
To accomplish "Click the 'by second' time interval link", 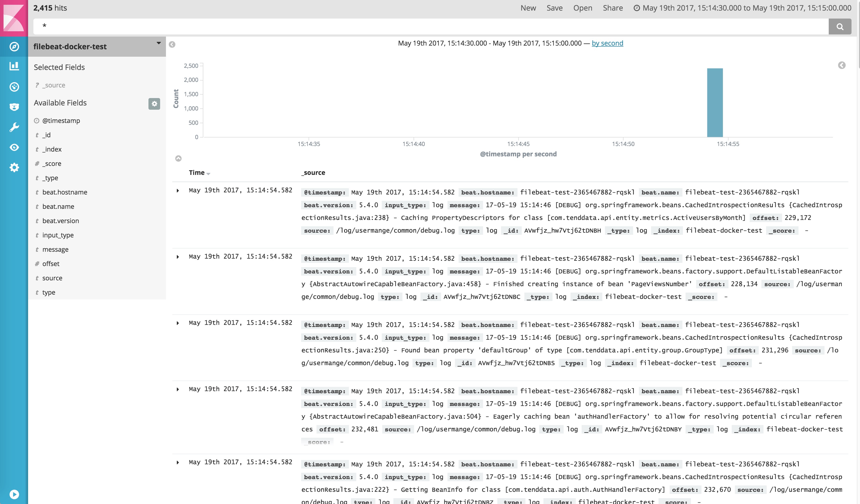I will pos(607,43).
